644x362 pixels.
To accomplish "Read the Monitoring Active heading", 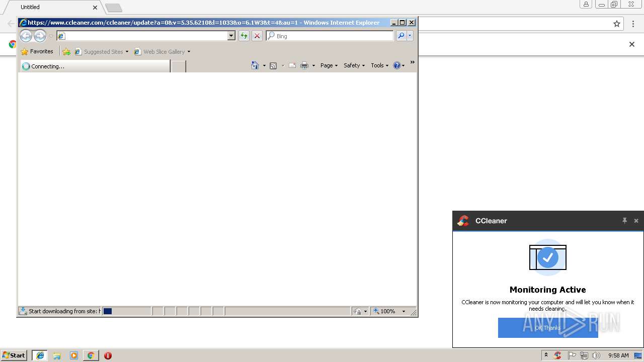I will pos(548,290).
